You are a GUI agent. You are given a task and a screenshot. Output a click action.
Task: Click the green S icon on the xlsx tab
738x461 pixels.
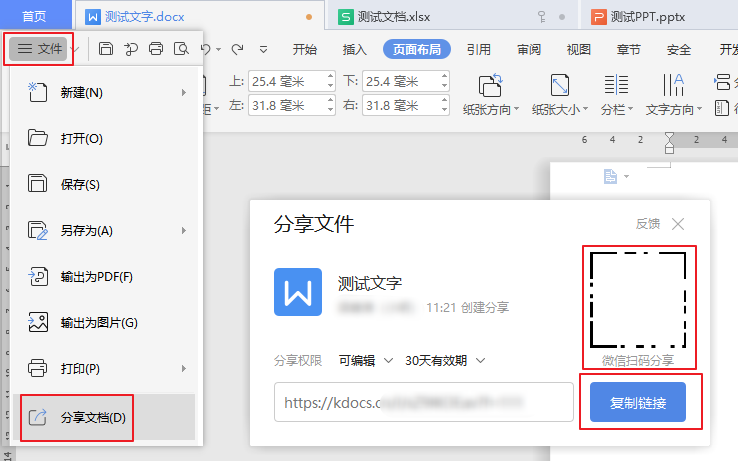[x=345, y=17]
